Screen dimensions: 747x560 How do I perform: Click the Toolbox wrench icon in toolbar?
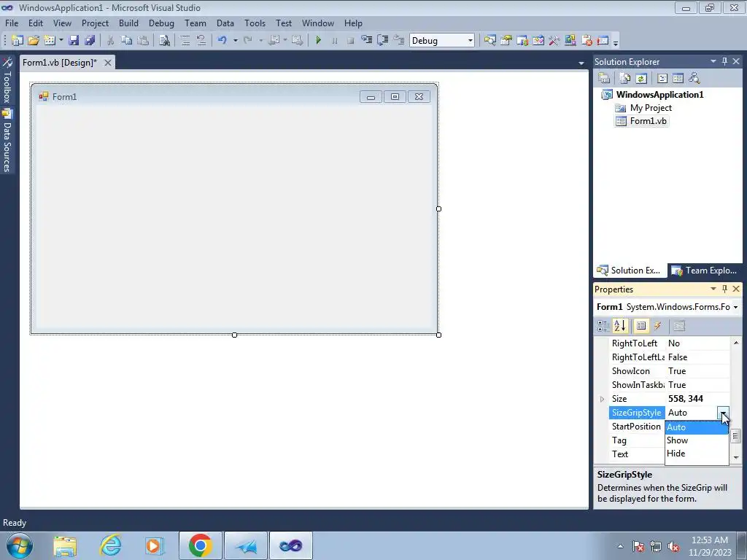click(554, 41)
